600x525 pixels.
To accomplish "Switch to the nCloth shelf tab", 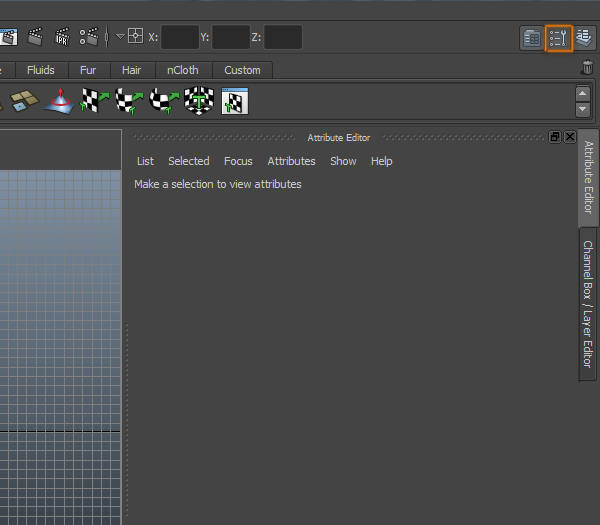I will point(182,70).
